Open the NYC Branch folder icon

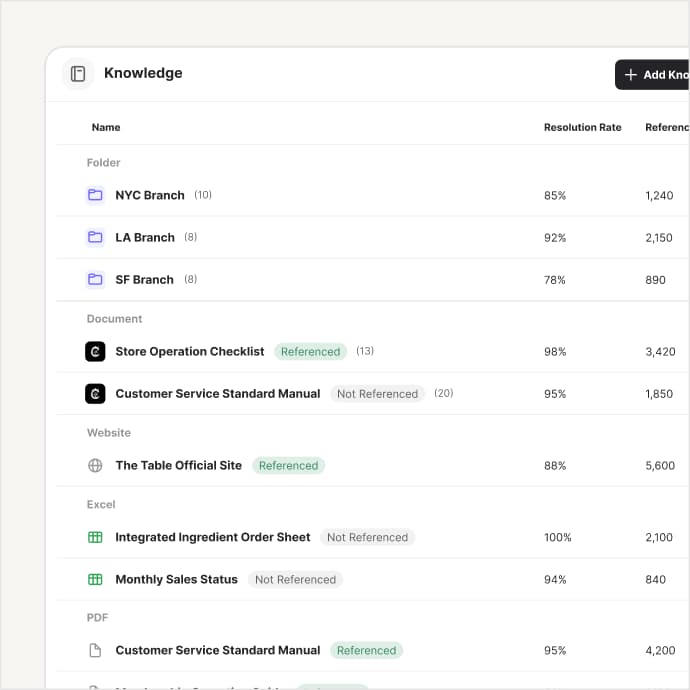pos(95,195)
